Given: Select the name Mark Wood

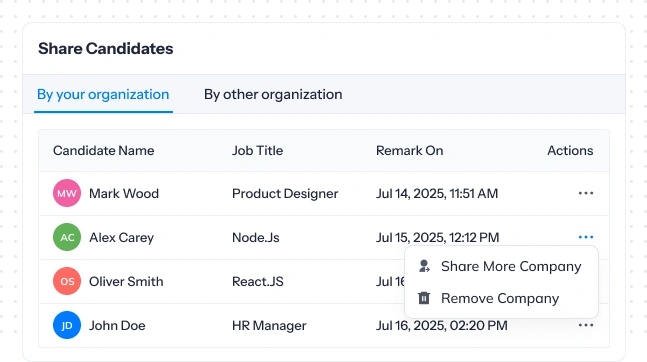Looking at the screenshot, I should (124, 194).
